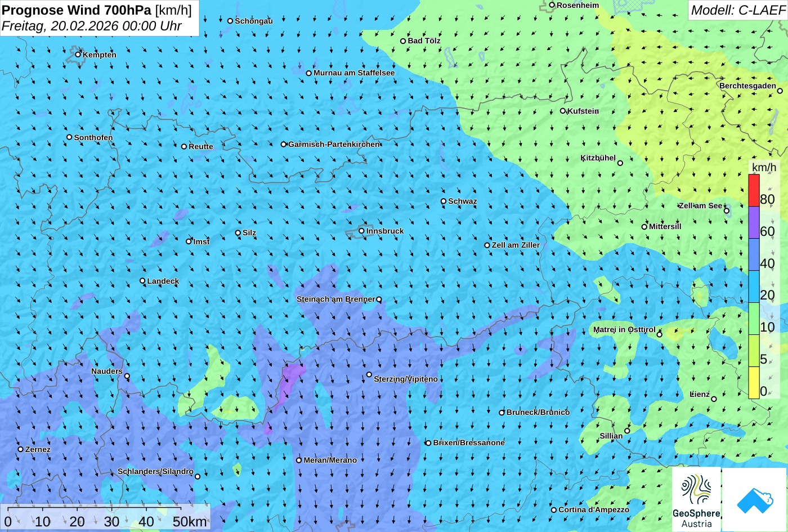Click the Sillian location marker

[627, 431]
